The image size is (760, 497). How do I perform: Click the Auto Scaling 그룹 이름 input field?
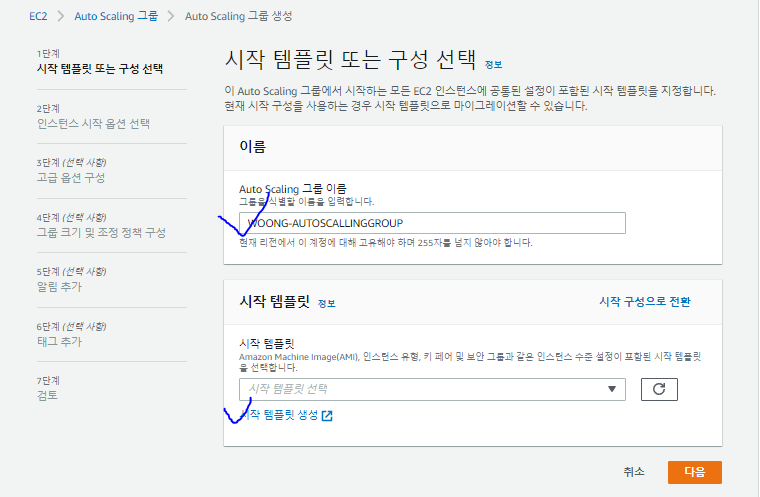tap(432, 223)
